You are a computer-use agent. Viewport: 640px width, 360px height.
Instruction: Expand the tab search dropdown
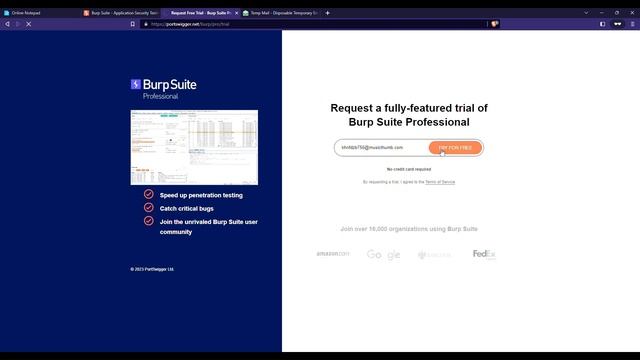586,13
